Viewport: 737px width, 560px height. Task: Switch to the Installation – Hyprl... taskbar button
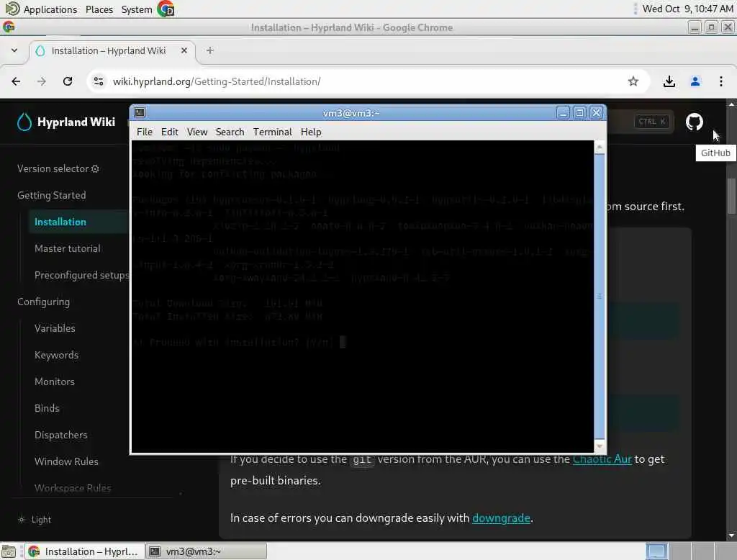click(x=85, y=551)
